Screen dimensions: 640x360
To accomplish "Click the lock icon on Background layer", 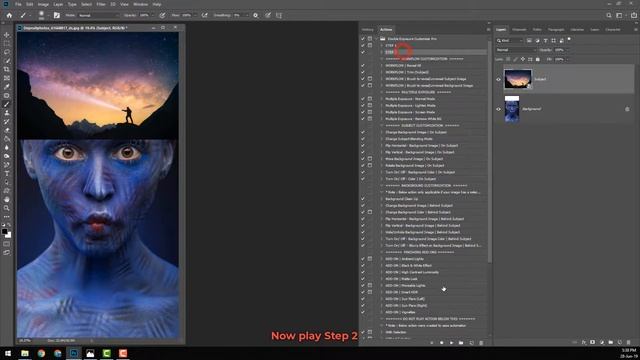I will coord(627,109).
